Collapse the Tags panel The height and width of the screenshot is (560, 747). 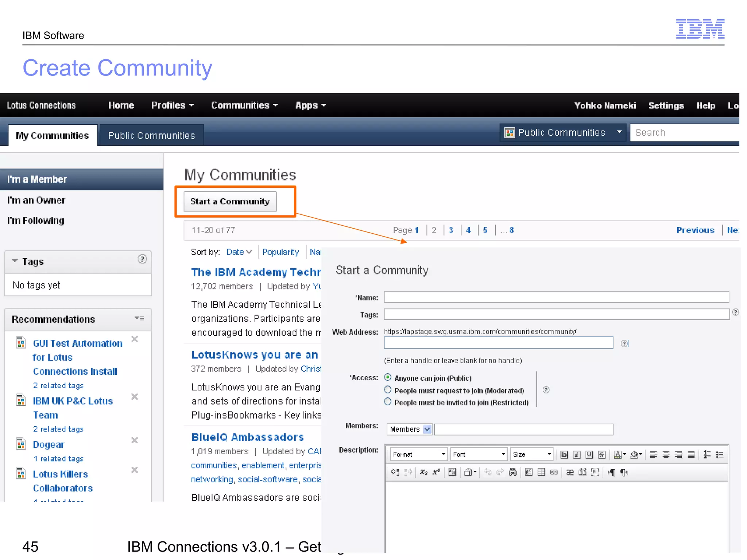click(x=15, y=261)
